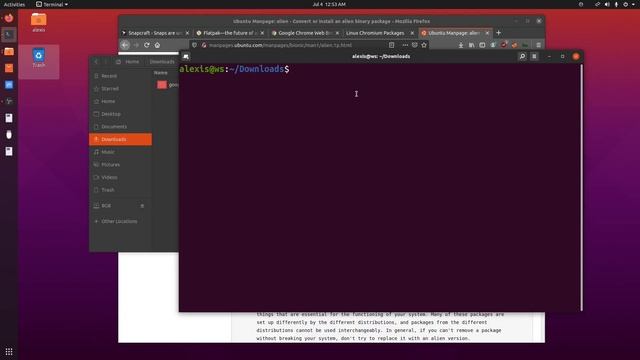Open Home in Files sidebar
Image resolution: width=640 pixels, height=360 pixels.
tap(120, 101)
